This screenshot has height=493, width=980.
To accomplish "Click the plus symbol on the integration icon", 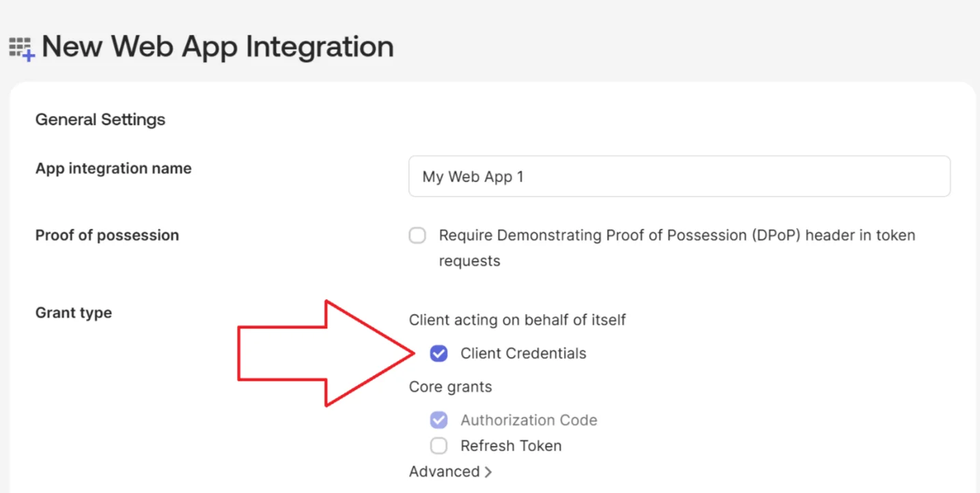I will click(x=28, y=55).
